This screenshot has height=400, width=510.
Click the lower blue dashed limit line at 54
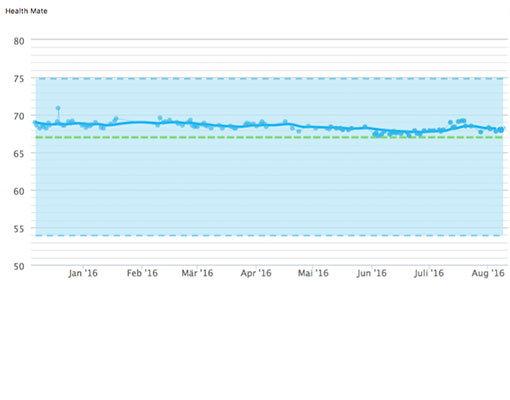(x=269, y=235)
